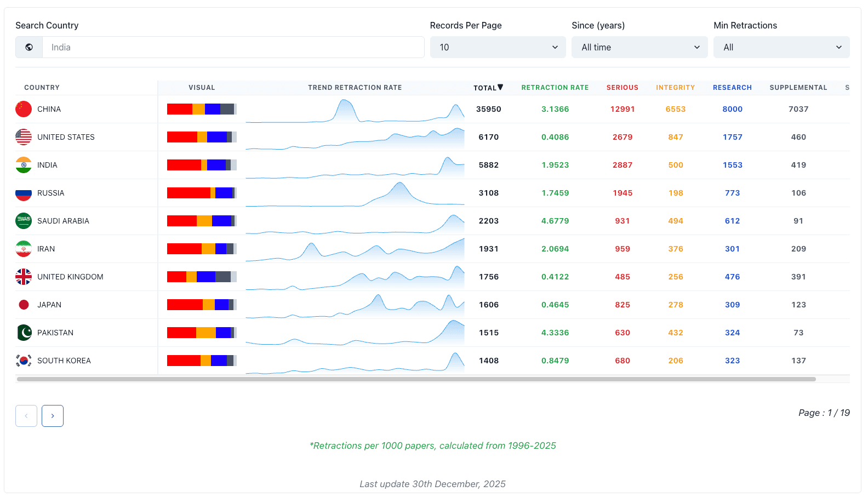Sort by the Serious column header
The width and height of the screenshot is (868, 497).
click(x=623, y=88)
